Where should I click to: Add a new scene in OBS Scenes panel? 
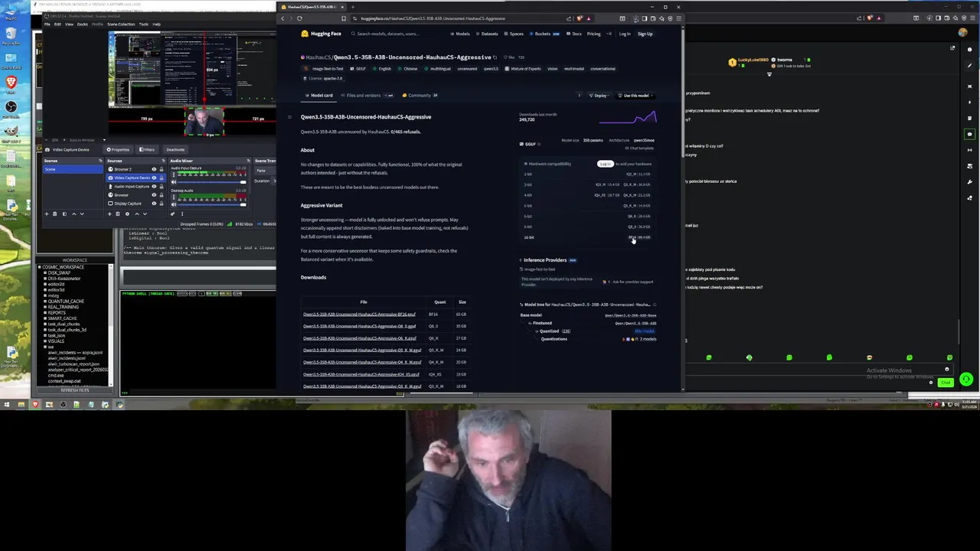tap(47, 214)
